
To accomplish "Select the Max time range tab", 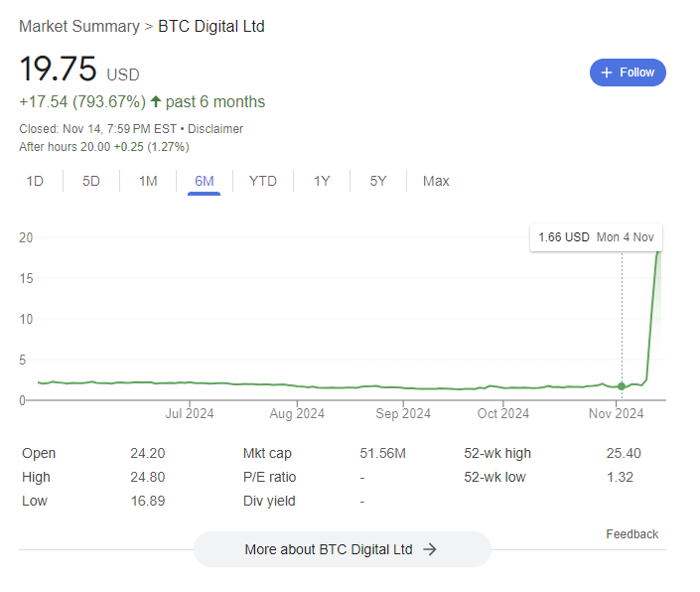I will 436,181.
